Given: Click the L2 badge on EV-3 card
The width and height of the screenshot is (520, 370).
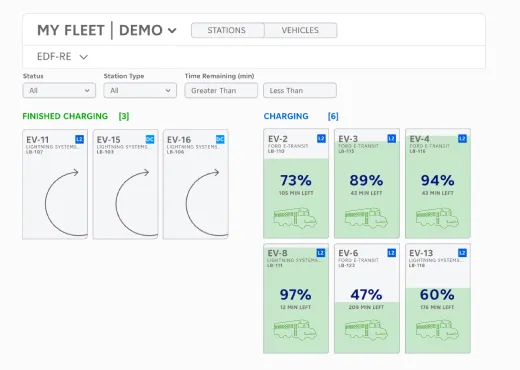Looking at the screenshot, I should (392, 138).
